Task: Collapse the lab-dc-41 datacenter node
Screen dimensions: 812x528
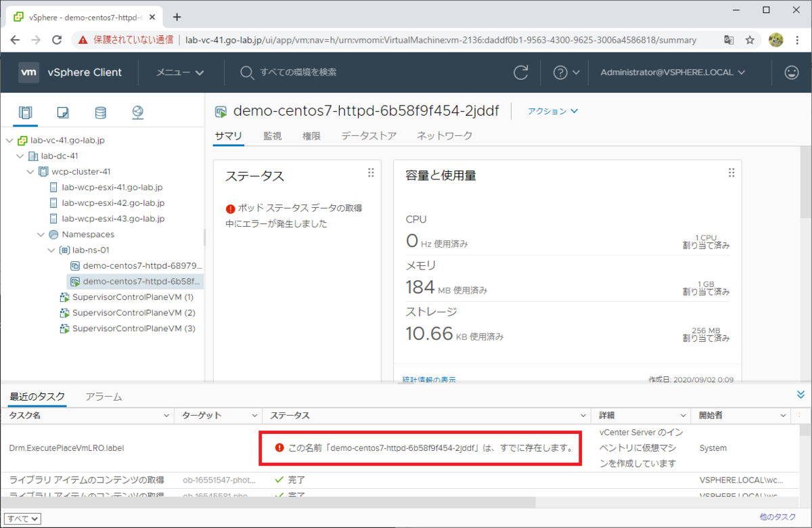Action: (x=20, y=156)
